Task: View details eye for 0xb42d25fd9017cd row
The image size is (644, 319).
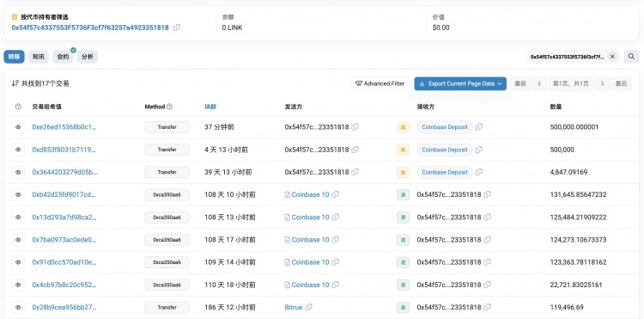Action: coord(18,195)
